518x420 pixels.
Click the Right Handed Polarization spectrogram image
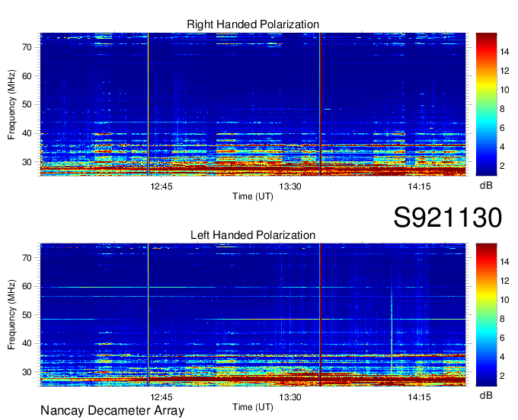253,104
